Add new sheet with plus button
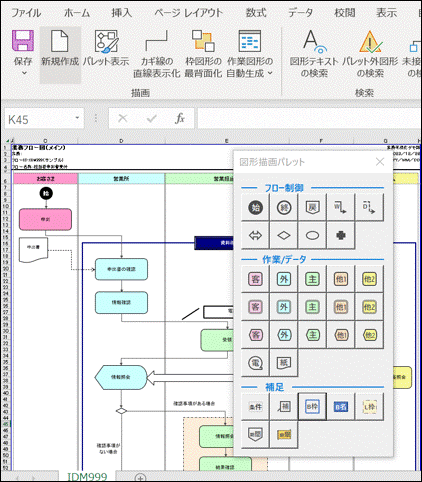 click(x=140, y=478)
